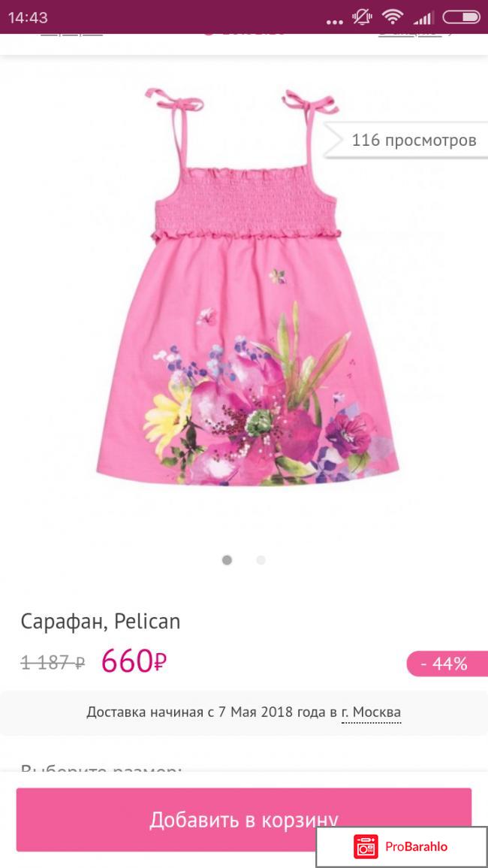Image resolution: width=488 pixels, height=868 pixels.
Task: Select the first image carousel dot
Action: 227,560
